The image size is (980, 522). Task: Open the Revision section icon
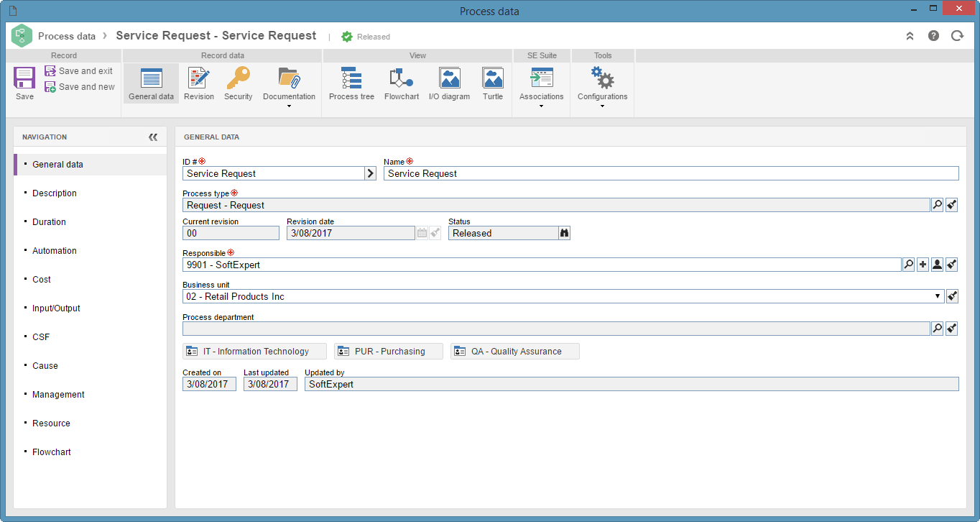[x=199, y=78]
